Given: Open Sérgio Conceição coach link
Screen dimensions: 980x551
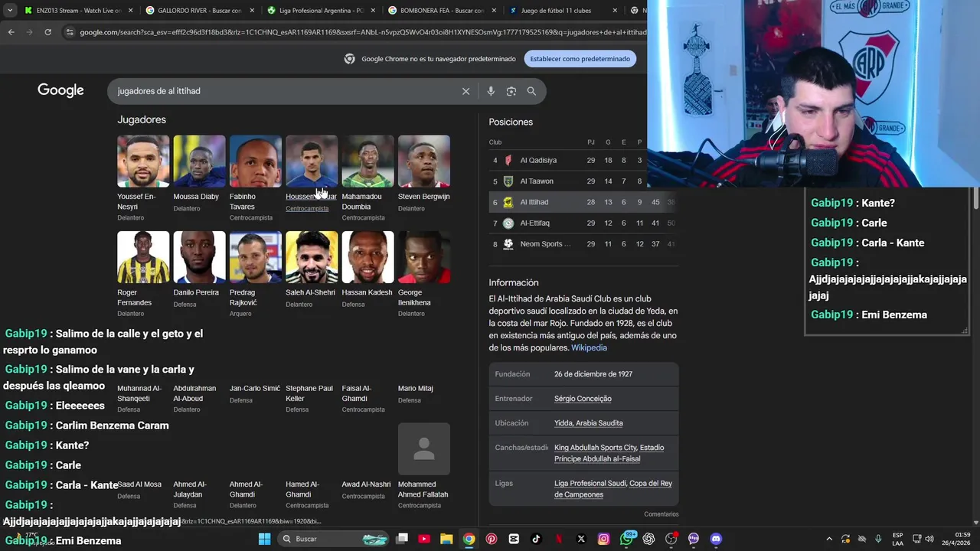Looking at the screenshot, I should click(583, 399).
